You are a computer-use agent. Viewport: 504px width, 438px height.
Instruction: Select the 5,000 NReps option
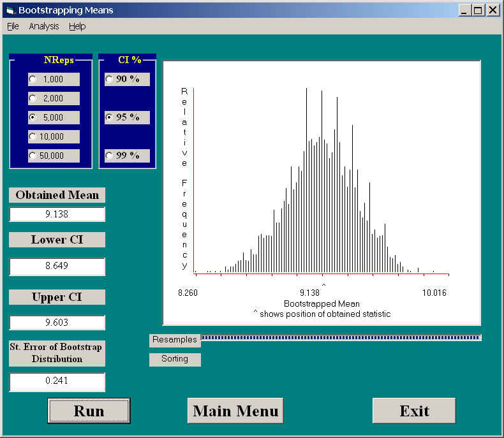click(x=33, y=118)
